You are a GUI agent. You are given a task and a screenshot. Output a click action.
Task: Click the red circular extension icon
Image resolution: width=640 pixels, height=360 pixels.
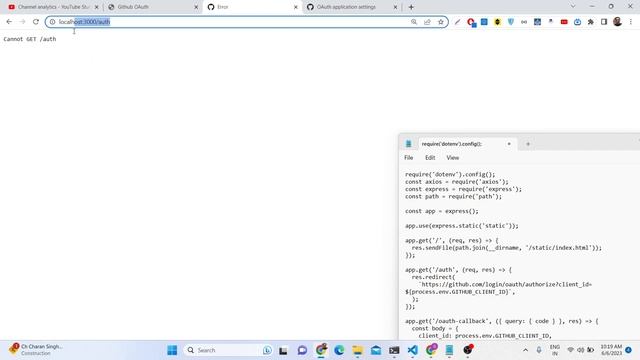click(x=471, y=22)
